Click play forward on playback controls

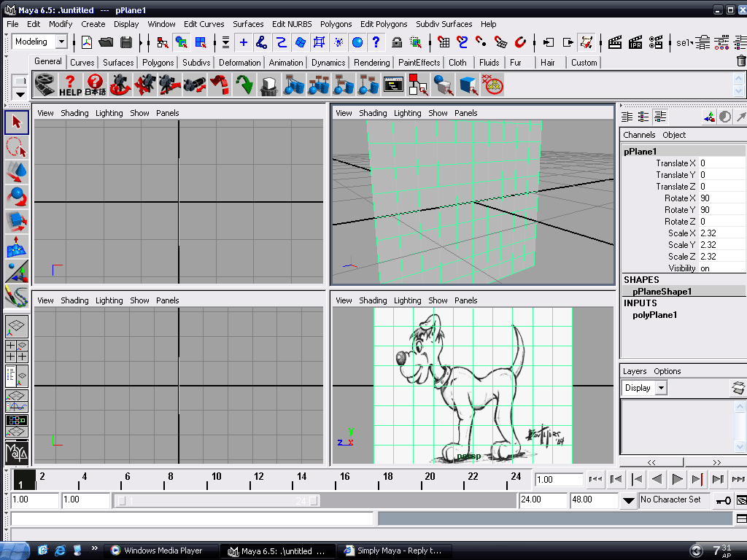[x=676, y=479]
